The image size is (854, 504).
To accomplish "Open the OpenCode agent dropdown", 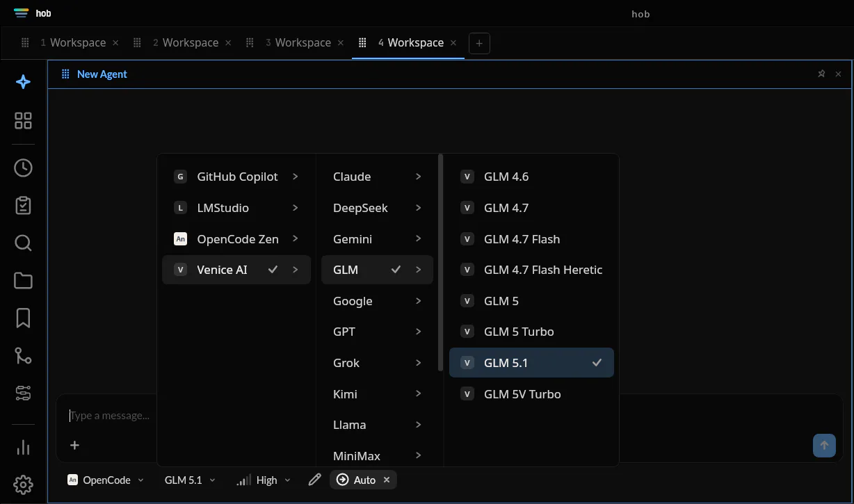I will (x=106, y=480).
